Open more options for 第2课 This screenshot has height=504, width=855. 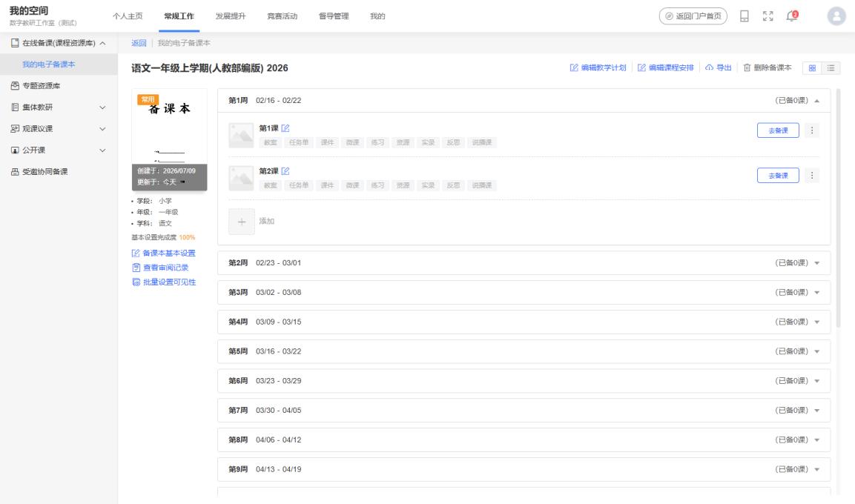click(x=812, y=176)
